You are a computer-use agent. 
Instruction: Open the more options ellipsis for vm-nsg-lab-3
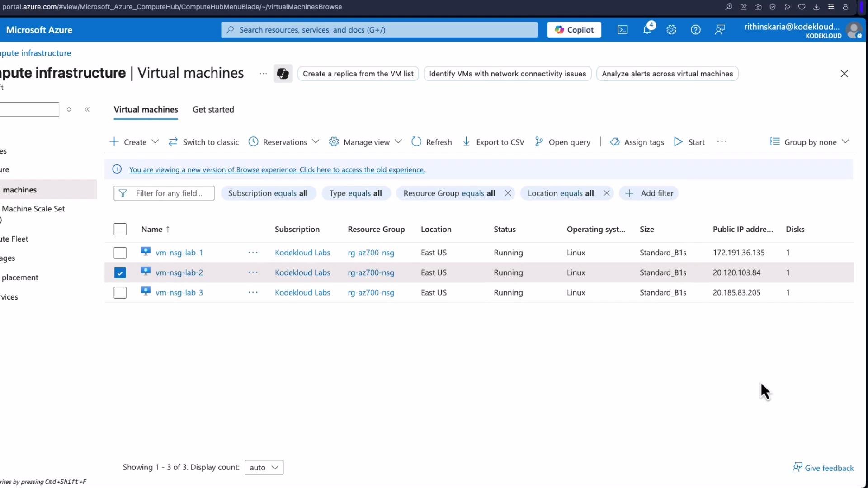pyautogui.click(x=253, y=292)
